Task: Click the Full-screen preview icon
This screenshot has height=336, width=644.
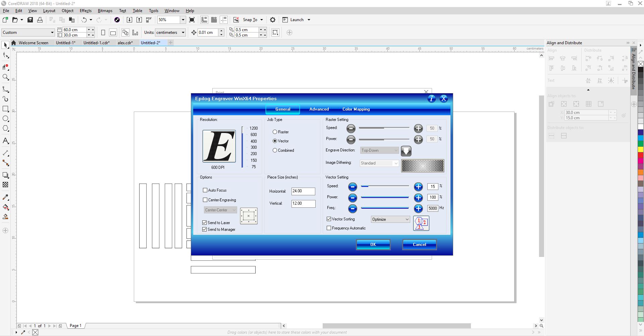Action: tap(192, 20)
